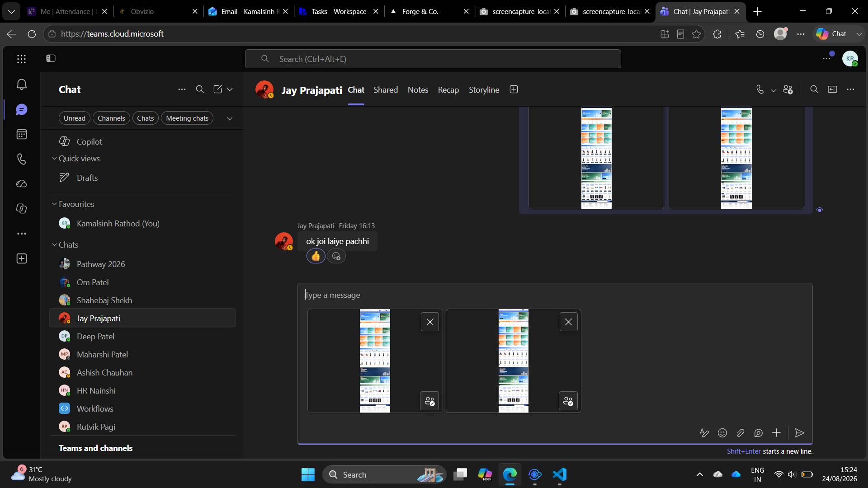Remove the first attached image
The image size is (868, 488).
click(430, 322)
